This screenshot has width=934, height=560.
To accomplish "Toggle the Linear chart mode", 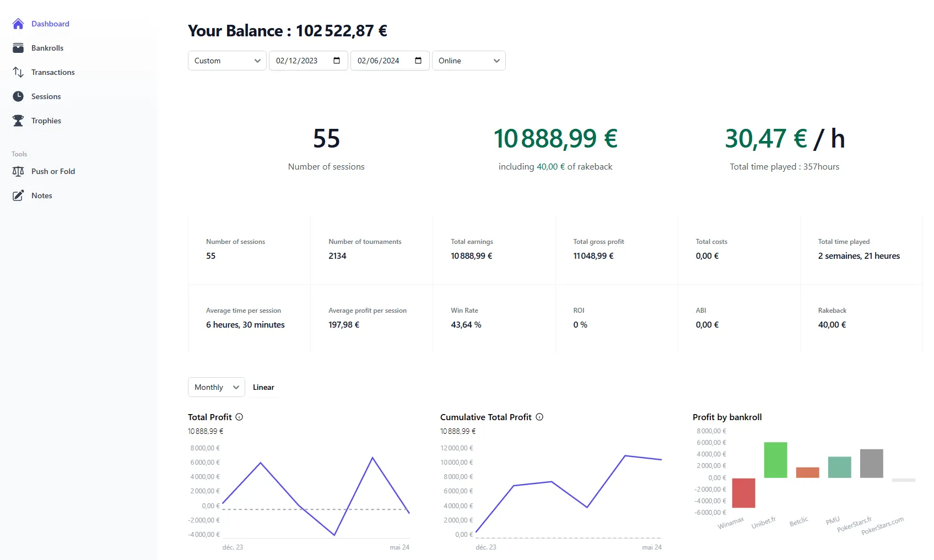I will 263,387.
